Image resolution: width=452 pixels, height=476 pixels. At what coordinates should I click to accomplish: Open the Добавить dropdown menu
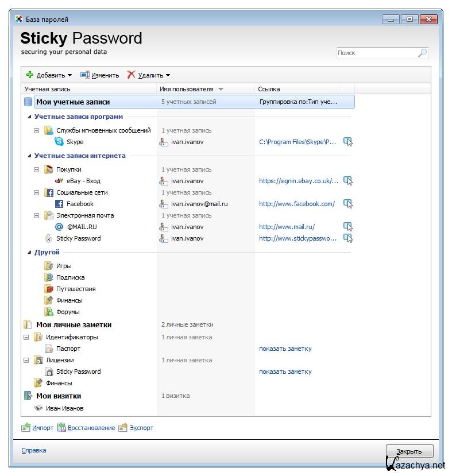(69, 75)
